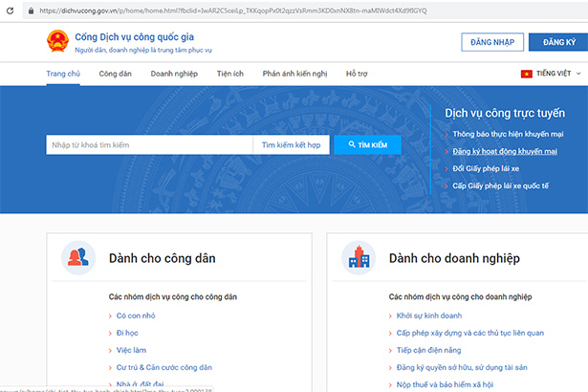Go to the Doanh nghiệp menu

click(x=172, y=74)
